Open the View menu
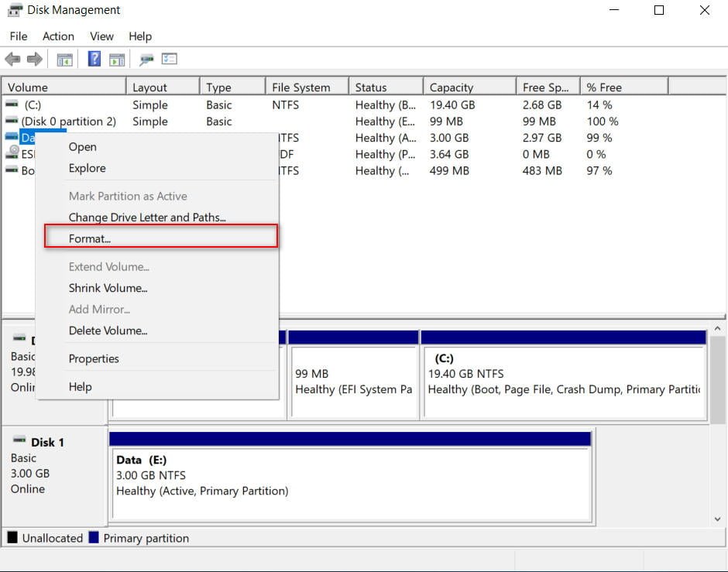This screenshot has width=728, height=572. point(101,36)
